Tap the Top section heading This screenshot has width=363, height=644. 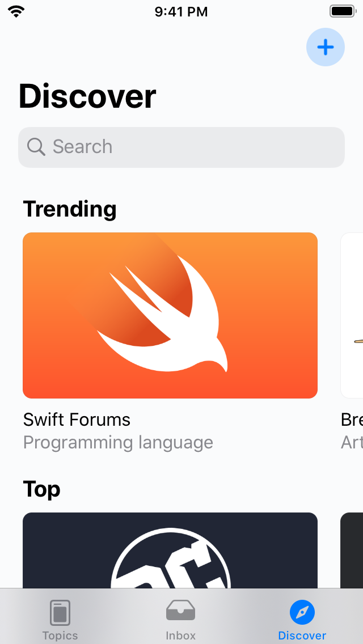pyautogui.click(x=41, y=489)
